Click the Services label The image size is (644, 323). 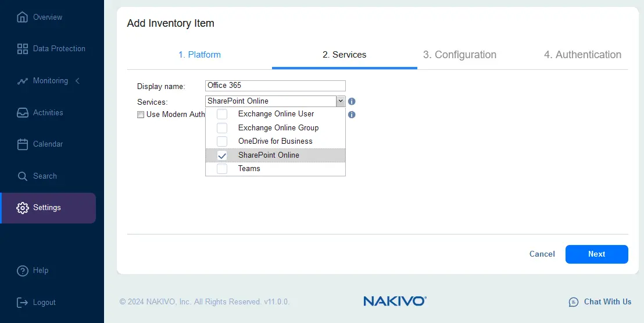152,102
